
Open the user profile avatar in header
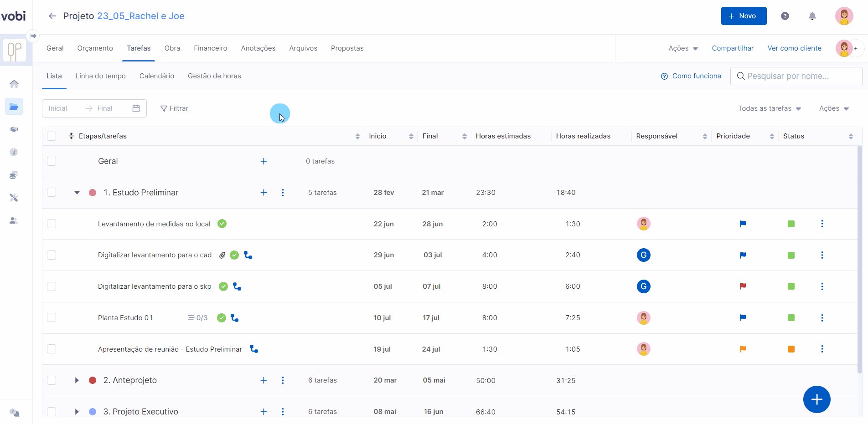point(844,16)
